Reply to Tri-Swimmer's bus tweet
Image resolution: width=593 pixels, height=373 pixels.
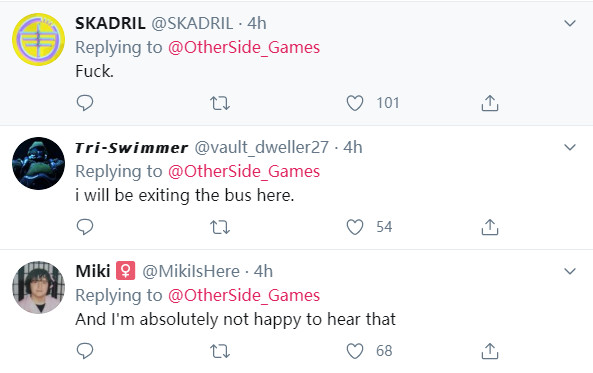point(85,227)
